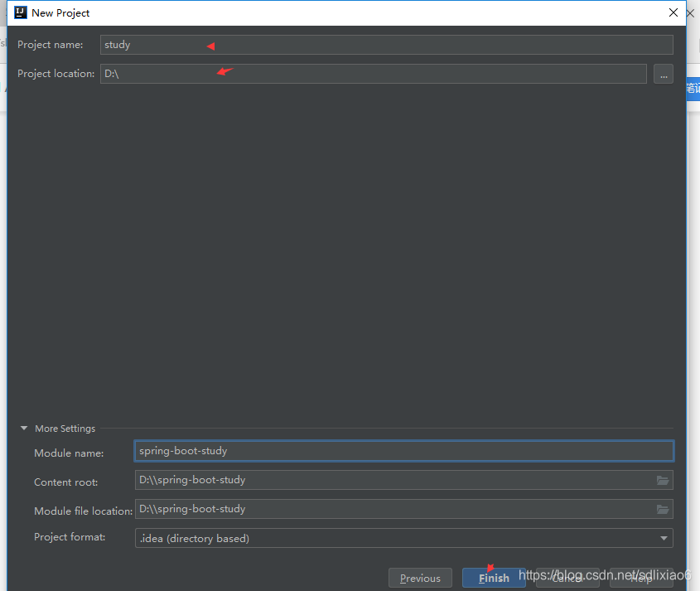Click the Project location label

pyautogui.click(x=56, y=74)
